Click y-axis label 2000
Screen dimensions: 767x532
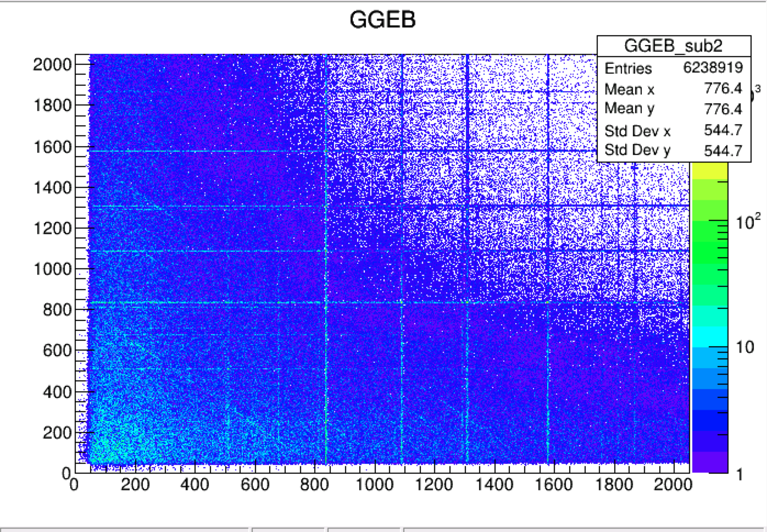pyautogui.click(x=53, y=65)
